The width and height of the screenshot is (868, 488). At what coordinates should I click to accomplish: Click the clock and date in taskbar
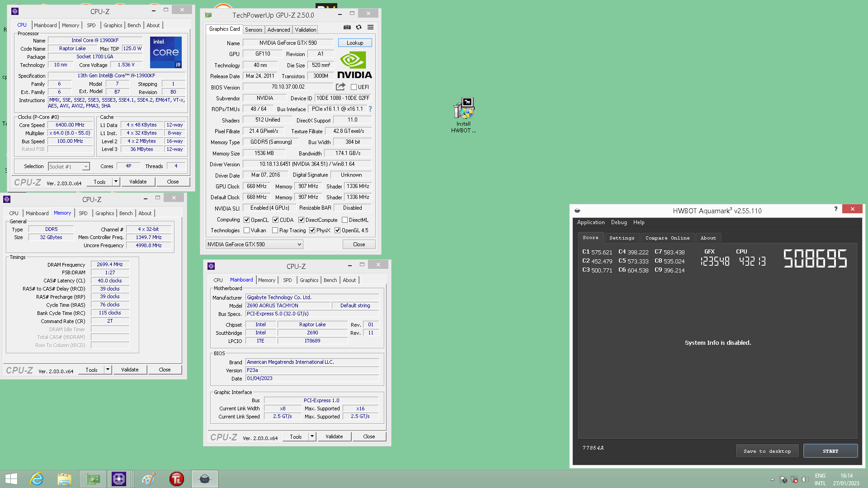pyautogui.click(x=846, y=479)
